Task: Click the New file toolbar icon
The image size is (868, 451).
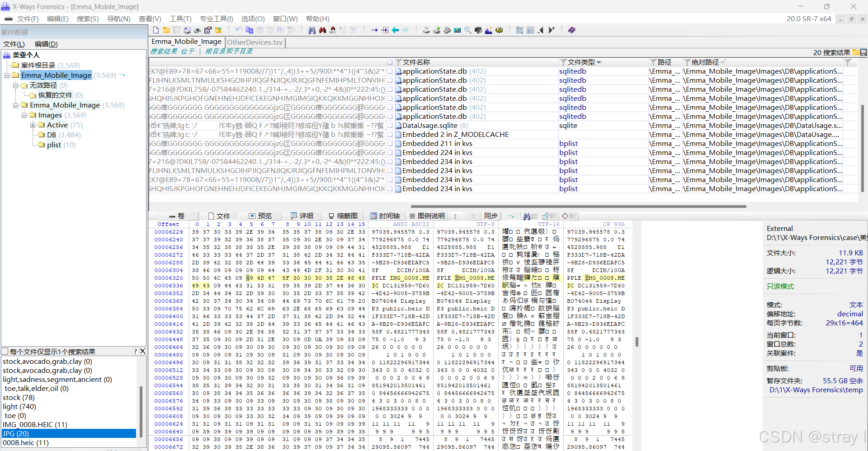Action: (x=156, y=30)
